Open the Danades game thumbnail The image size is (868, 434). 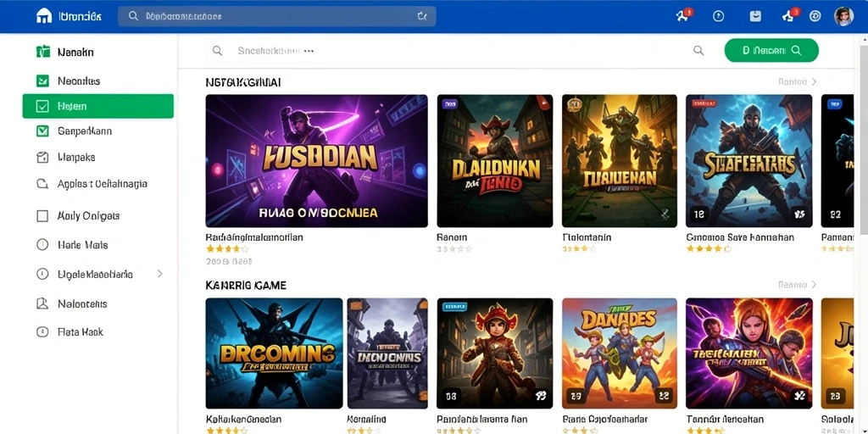tap(620, 353)
